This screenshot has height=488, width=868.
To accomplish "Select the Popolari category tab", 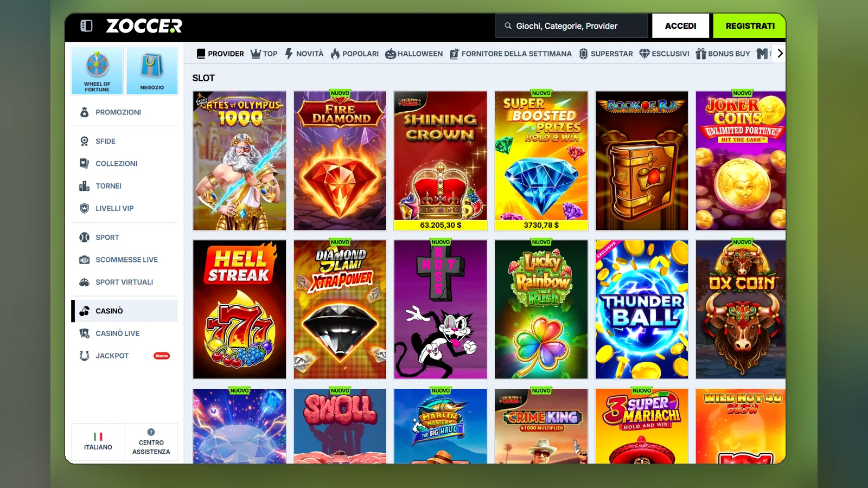I will [x=354, y=54].
